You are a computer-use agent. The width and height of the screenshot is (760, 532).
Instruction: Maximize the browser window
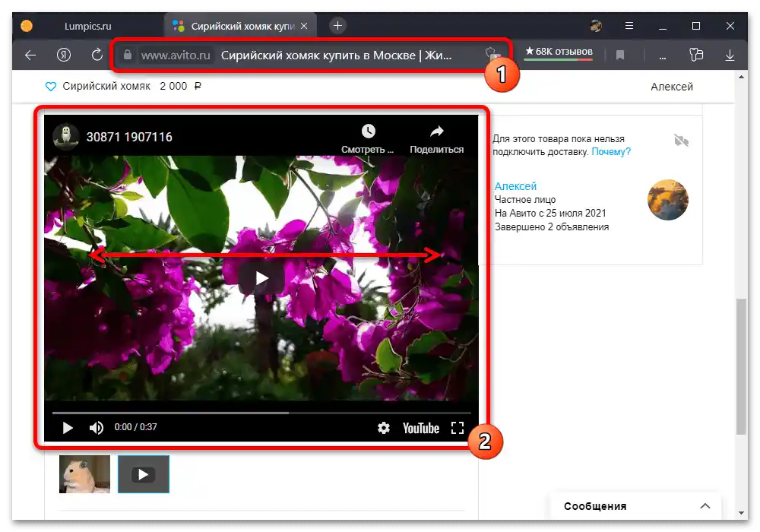point(696,26)
